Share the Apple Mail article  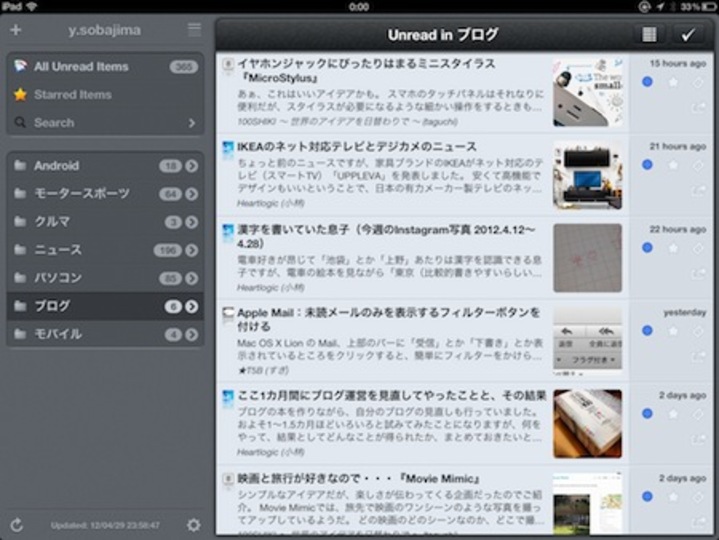698,356
